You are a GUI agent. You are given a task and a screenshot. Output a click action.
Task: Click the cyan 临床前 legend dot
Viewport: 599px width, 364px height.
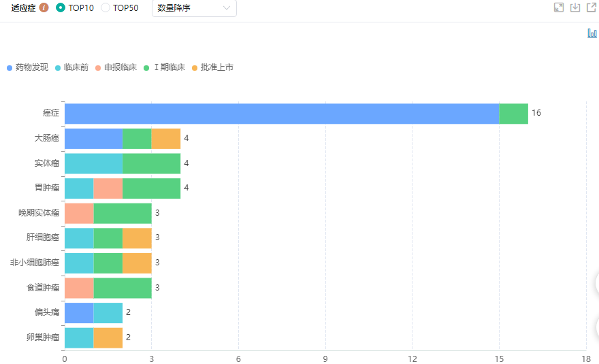[57, 68]
